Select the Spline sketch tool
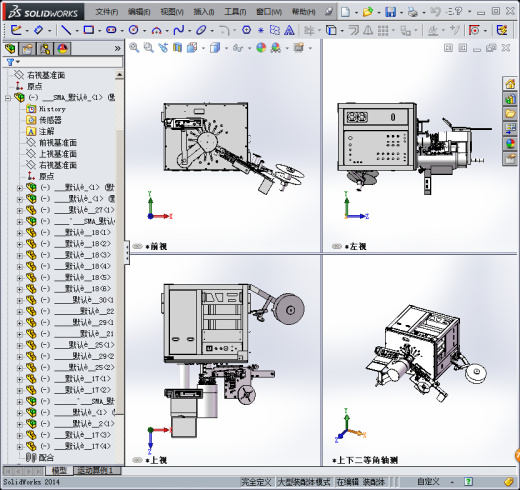 pos(179,30)
